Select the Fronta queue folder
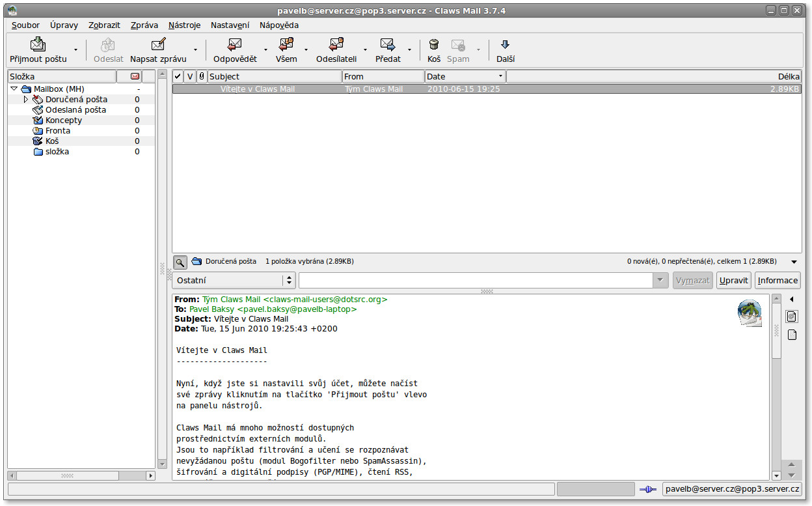Image resolution: width=812 pixels, height=506 pixels. (58, 131)
